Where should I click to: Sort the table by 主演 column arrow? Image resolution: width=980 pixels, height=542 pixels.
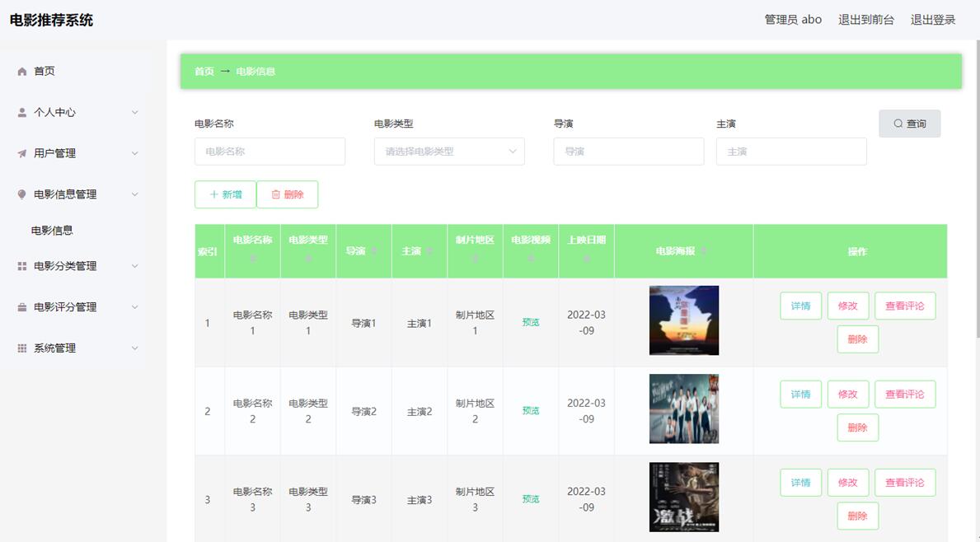tap(429, 251)
